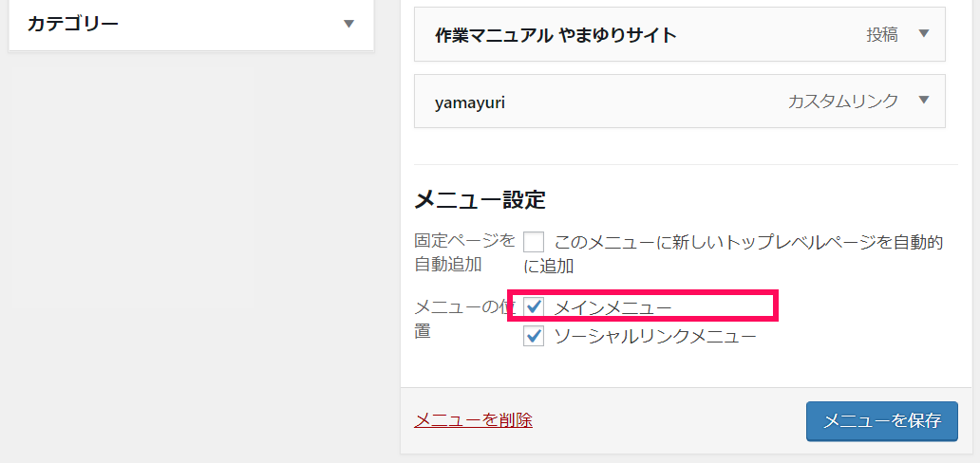Click the カスタムリンク type label
Screen dimensions: 980x463
coord(843,102)
